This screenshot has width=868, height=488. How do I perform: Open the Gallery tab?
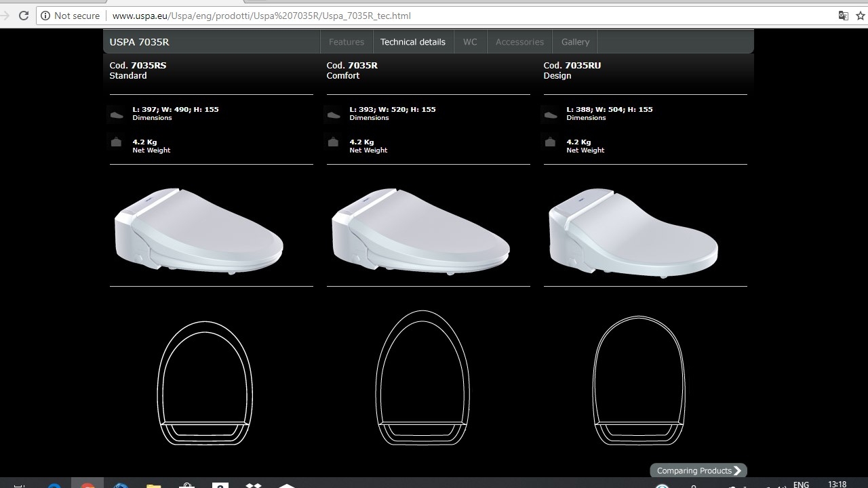click(575, 42)
